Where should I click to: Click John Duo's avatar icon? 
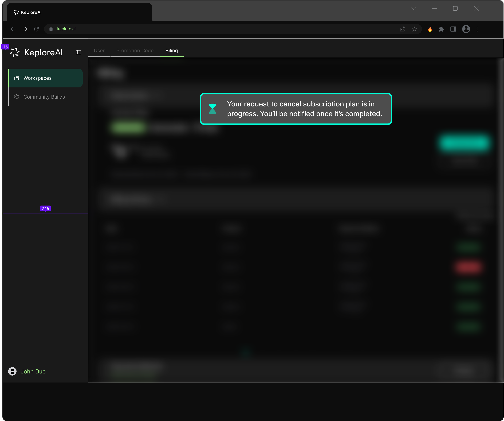click(x=12, y=371)
